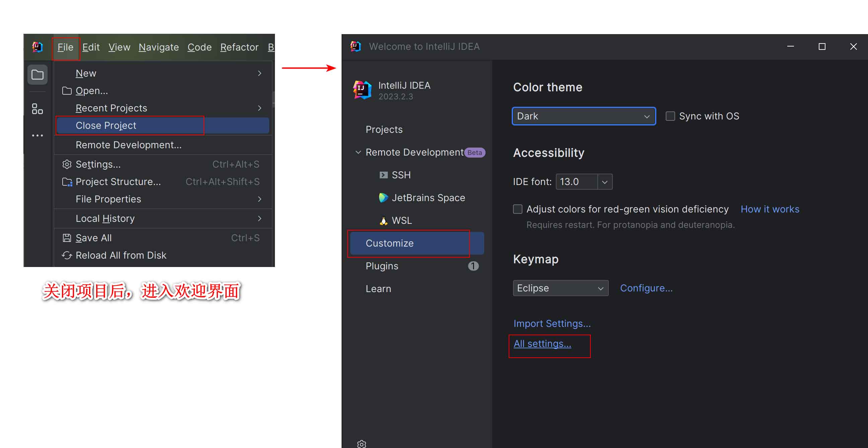Click the Reload All from Disk icon
The image size is (868, 448).
(67, 256)
